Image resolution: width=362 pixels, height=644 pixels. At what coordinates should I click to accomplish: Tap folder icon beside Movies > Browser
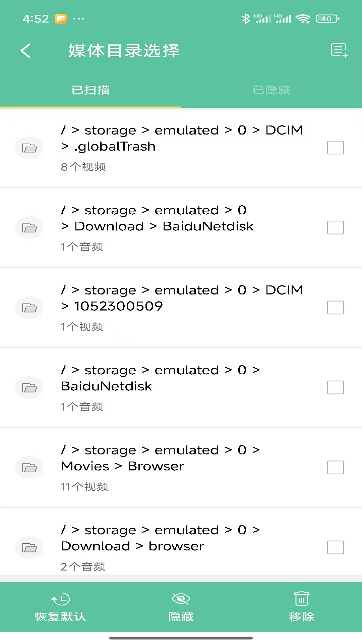click(29, 468)
